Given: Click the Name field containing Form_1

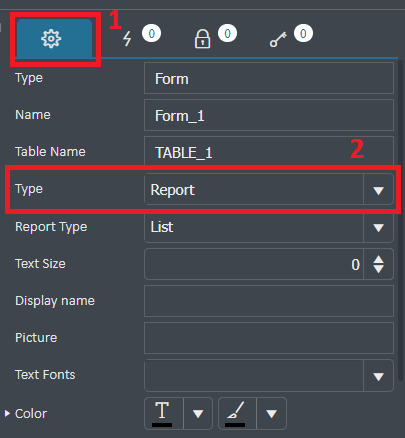Looking at the screenshot, I should tap(269, 116).
